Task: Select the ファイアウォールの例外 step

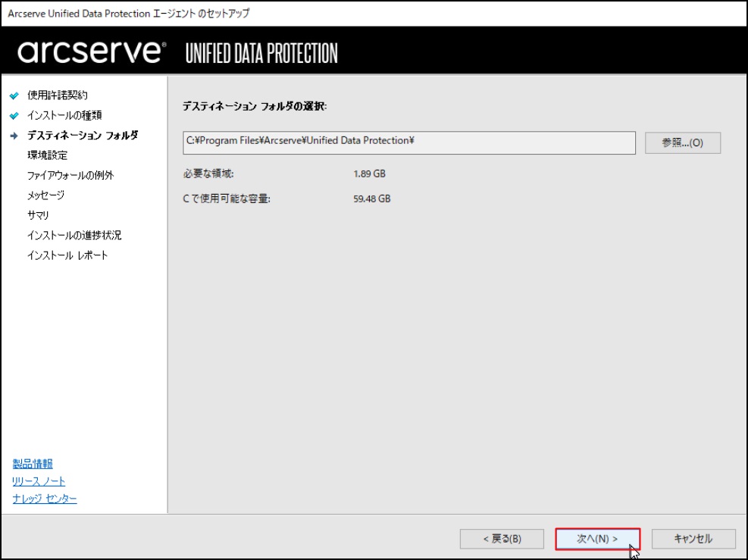Action: 70,176
